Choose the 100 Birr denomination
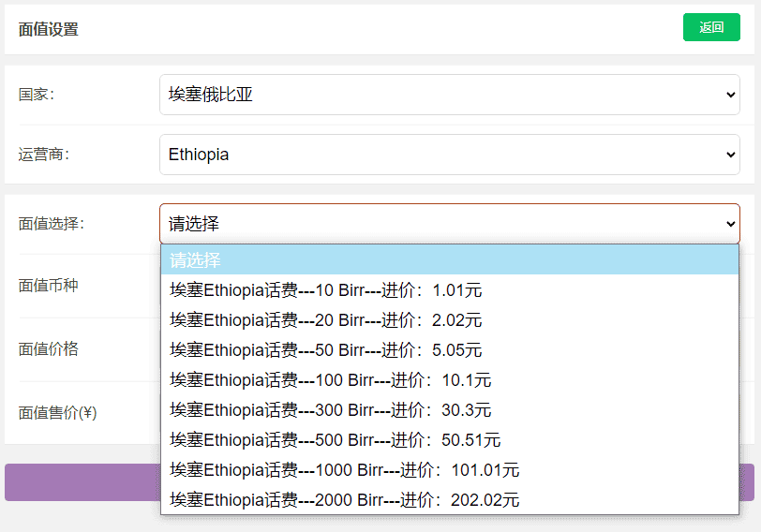This screenshot has height=532, width=761. 330,380
